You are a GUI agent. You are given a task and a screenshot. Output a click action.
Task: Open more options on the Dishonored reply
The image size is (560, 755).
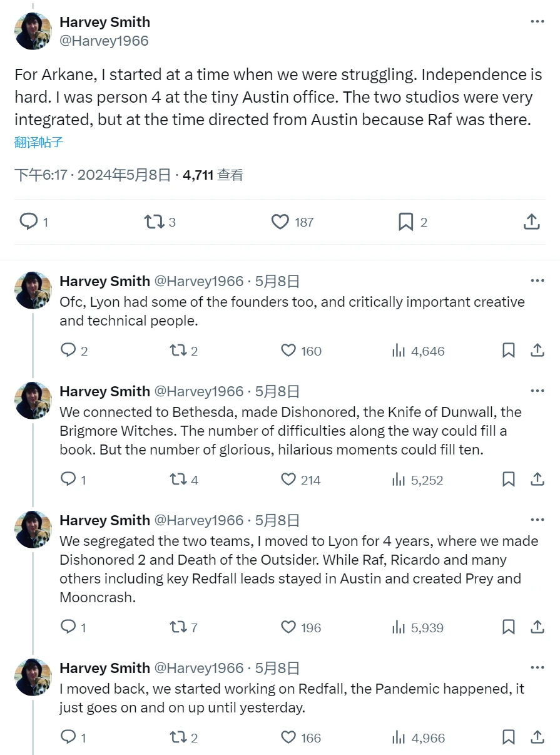(537, 391)
